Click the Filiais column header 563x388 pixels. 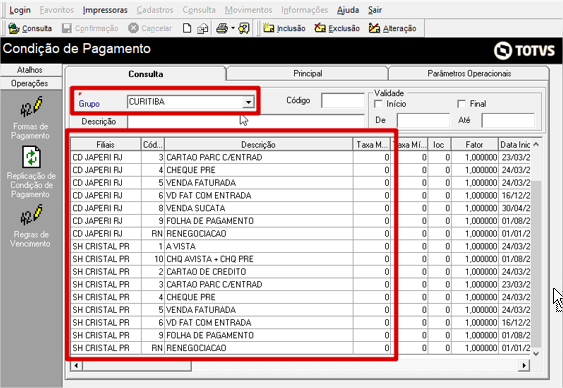click(x=106, y=145)
